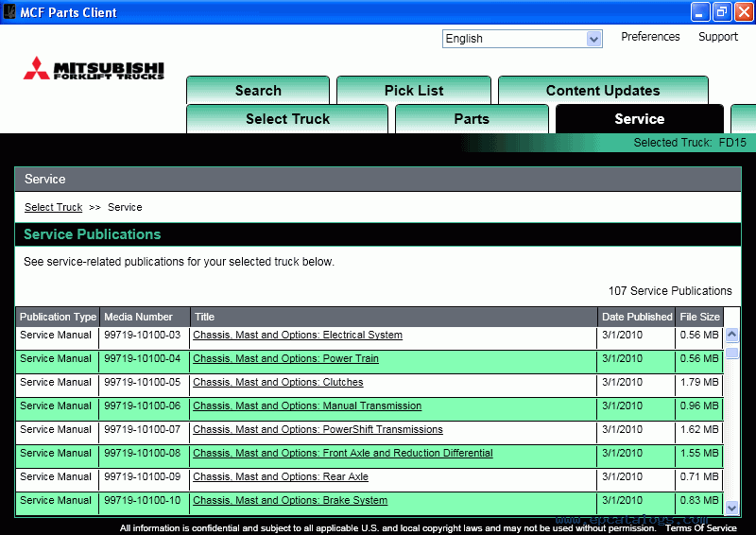Open Chassis, Mast and Options: Electrical System

[x=298, y=335]
